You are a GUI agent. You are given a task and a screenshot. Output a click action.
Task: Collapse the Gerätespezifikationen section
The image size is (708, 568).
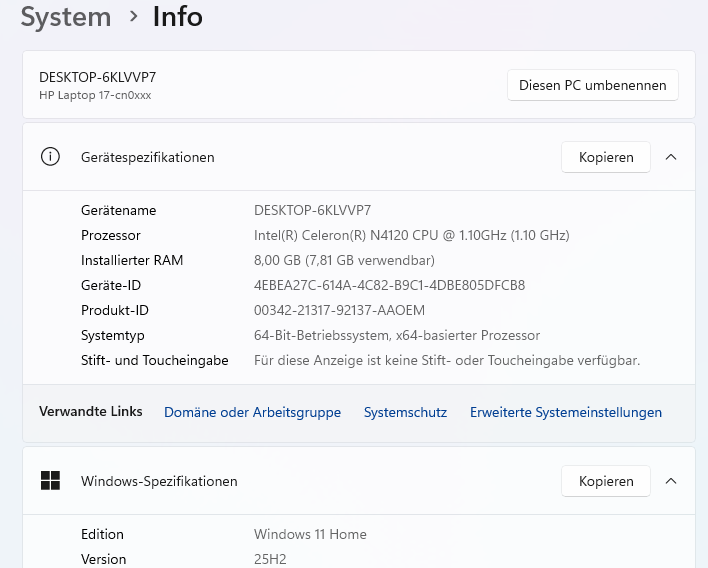pyautogui.click(x=671, y=157)
